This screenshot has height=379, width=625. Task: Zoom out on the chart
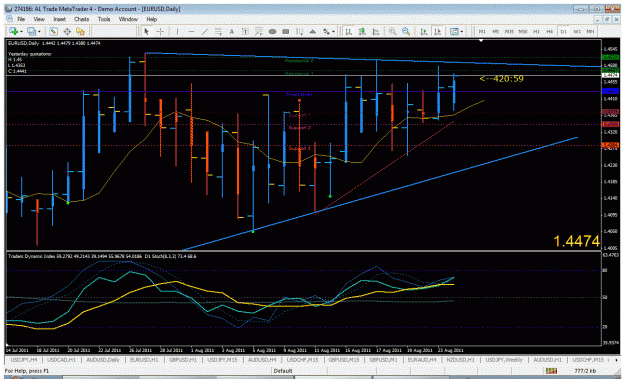tap(406, 31)
